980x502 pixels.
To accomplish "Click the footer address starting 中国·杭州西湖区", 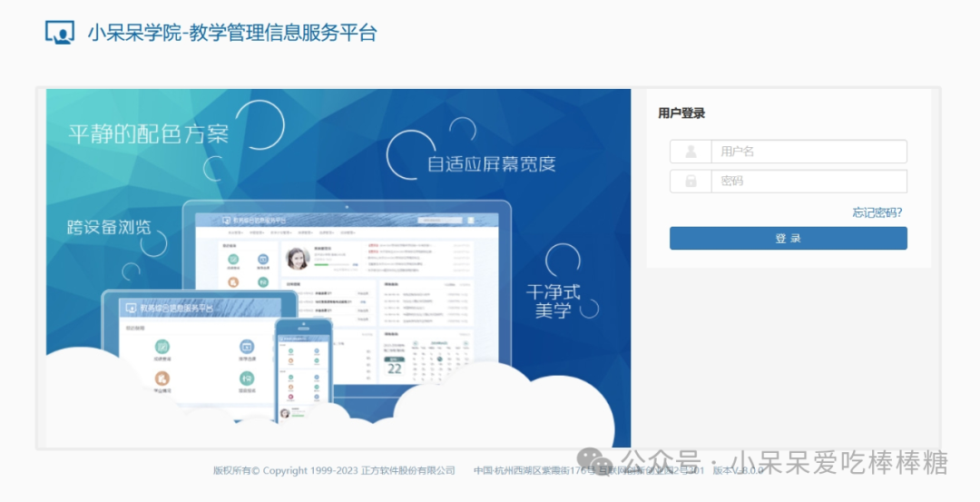I will pyautogui.click(x=589, y=471).
